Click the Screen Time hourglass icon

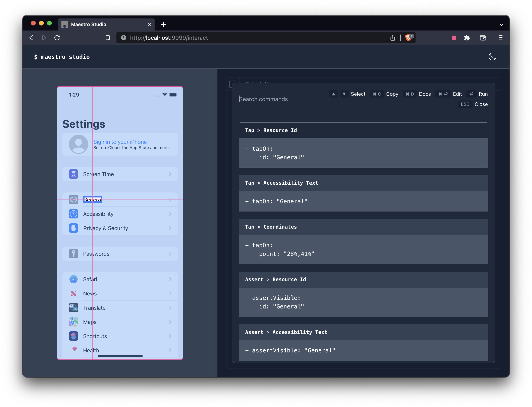click(x=73, y=174)
